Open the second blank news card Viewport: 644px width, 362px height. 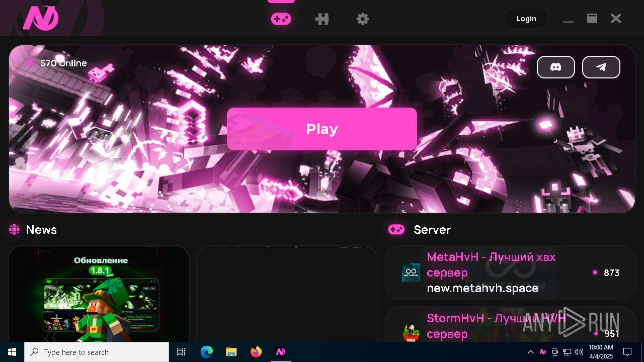pyautogui.click(x=287, y=294)
